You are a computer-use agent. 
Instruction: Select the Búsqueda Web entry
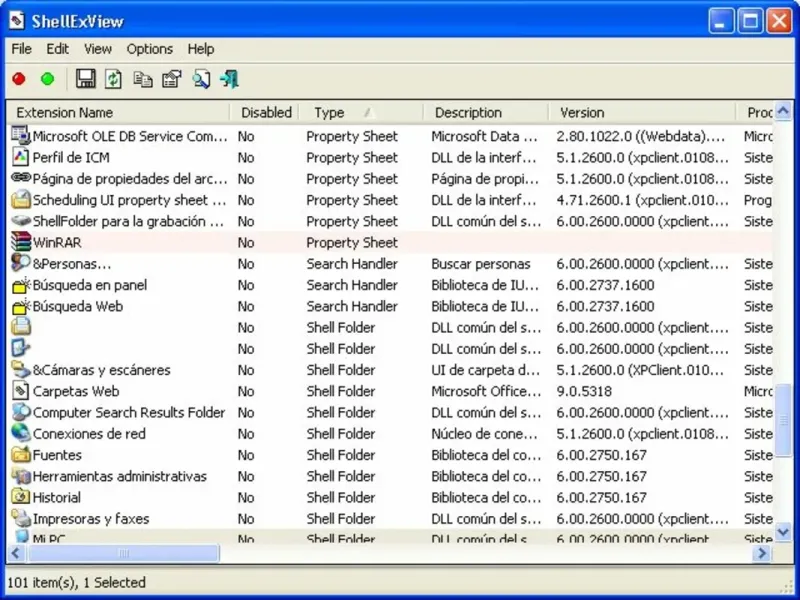pos(78,307)
